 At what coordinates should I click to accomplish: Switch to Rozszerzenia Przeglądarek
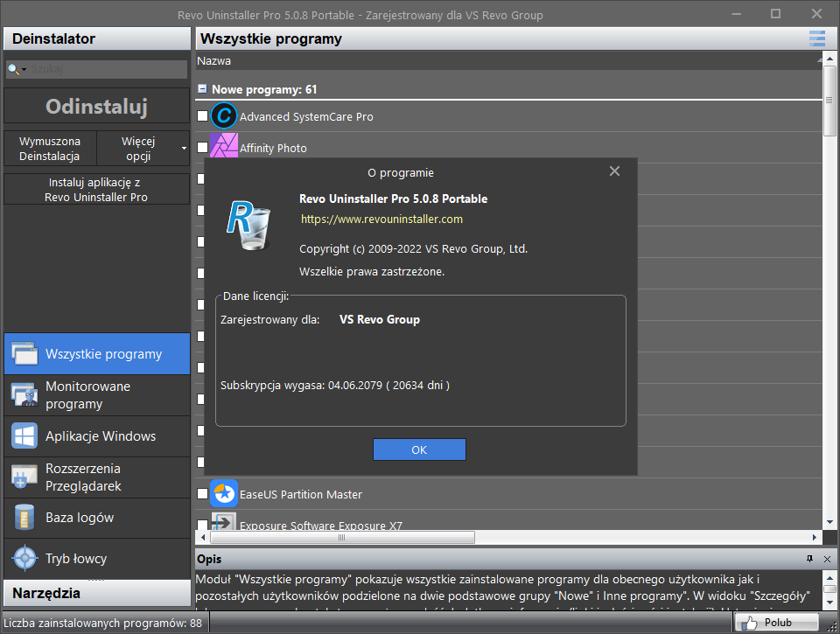pyautogui.click(x=97, y=477)
